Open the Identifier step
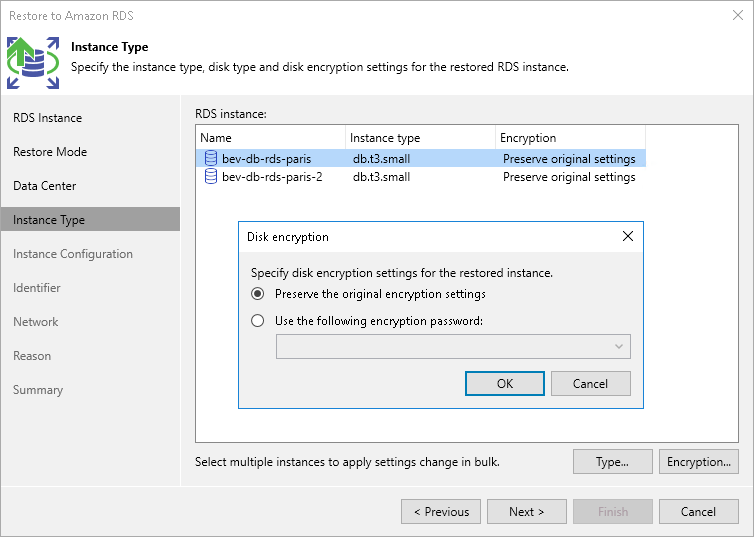This screenshot has height=537, width=754. 37,288
